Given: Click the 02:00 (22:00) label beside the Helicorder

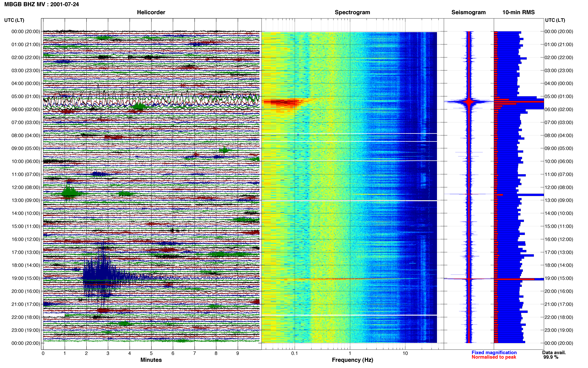Looking at the screenshot, I should tap(26, 57).
